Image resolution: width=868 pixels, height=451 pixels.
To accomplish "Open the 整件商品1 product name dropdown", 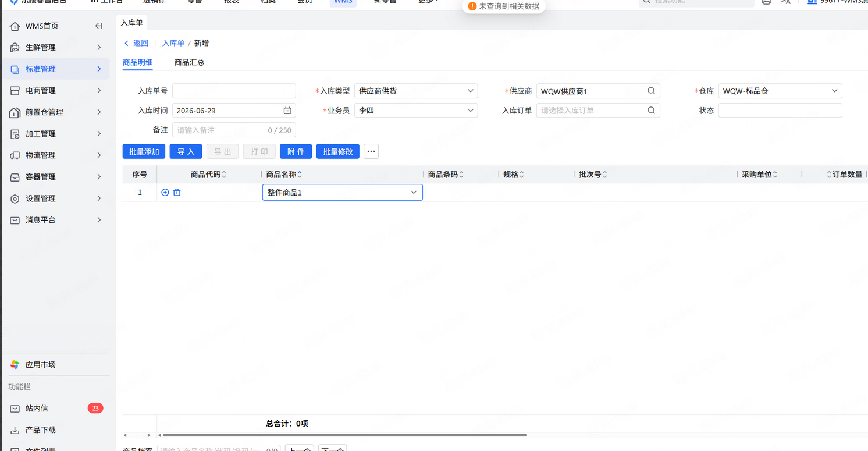I will tap(343, 193).
